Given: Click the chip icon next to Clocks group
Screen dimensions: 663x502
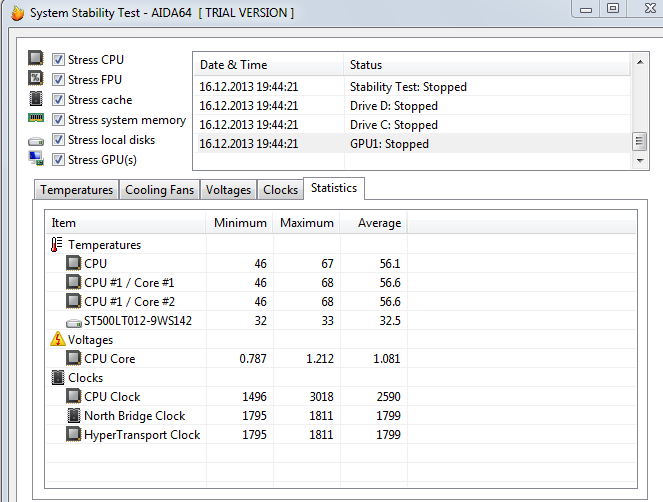Looking at the screenshot, I should [58, 377].
